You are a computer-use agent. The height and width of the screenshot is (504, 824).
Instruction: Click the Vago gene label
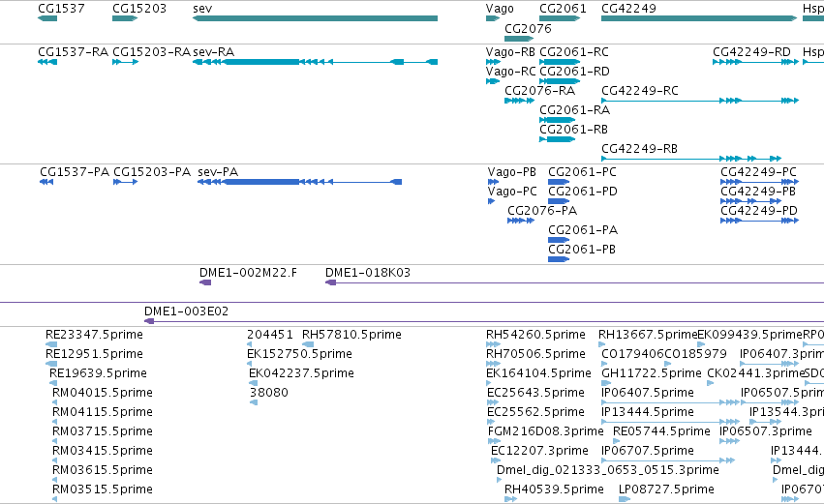point(500,9)
